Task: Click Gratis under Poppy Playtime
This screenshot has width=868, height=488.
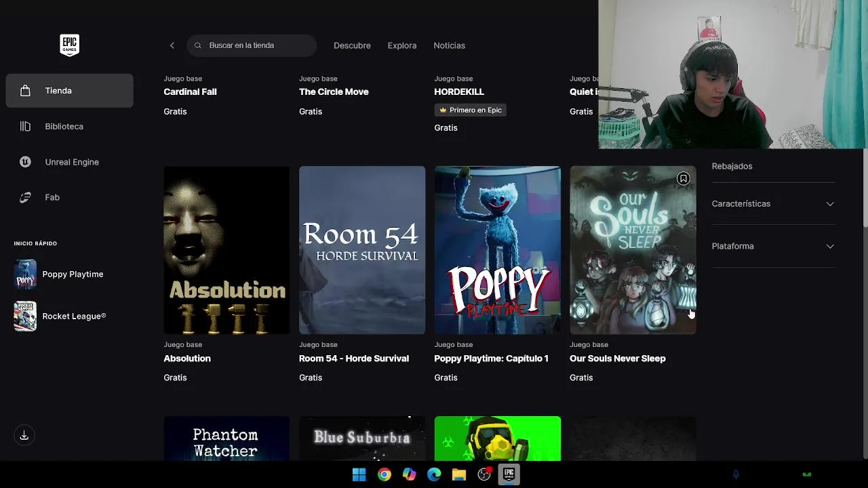Action: pos(446,378)
